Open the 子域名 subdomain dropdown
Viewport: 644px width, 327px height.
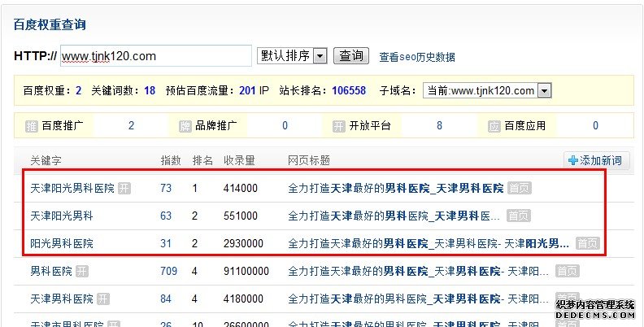click(x=487, y=90)
